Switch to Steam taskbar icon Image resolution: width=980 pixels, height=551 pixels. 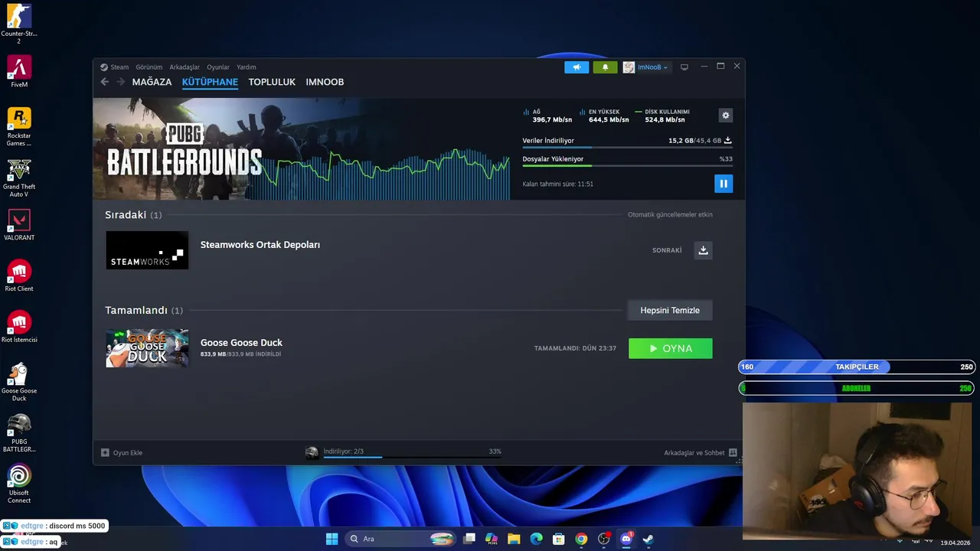coord(648,539)
